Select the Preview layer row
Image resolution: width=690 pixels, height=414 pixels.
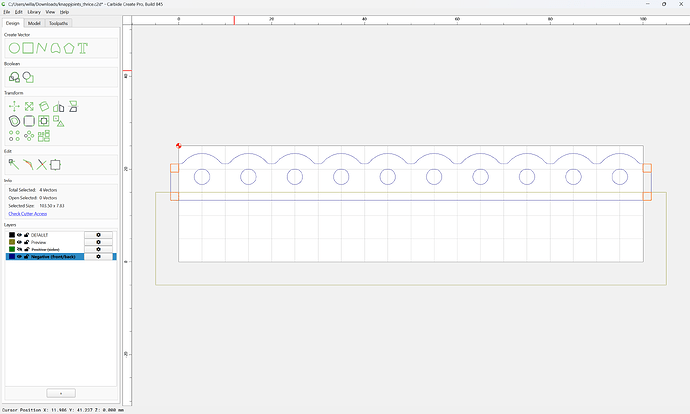pos(61,242)
